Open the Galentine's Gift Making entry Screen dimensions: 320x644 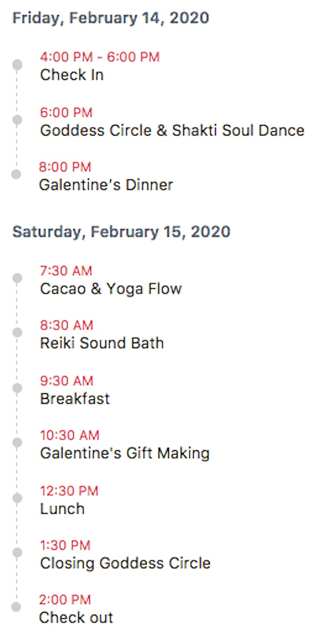(x=124, y=453)
